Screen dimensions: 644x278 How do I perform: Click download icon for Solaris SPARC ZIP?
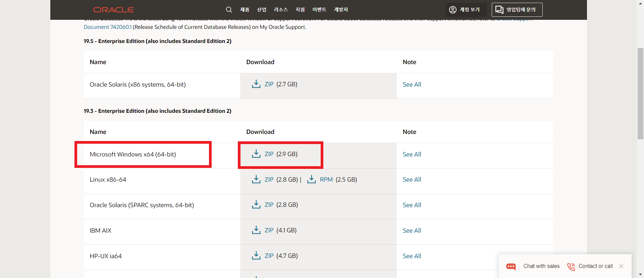(x=256, y=204)
